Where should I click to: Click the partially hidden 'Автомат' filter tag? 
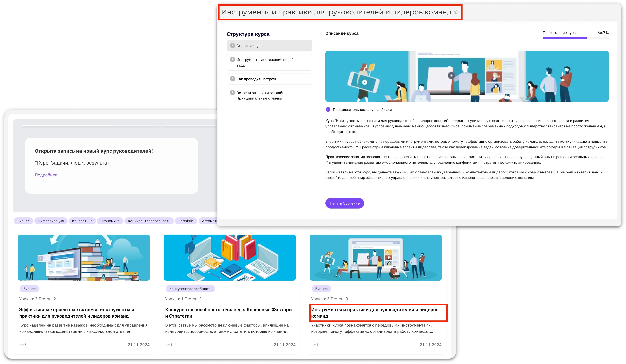(208, 221)
